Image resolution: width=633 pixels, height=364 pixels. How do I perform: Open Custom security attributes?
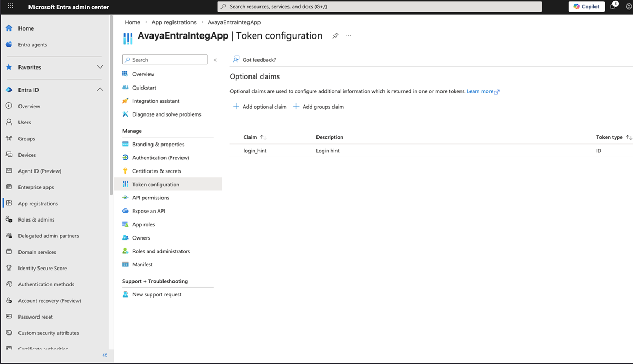click(x=48, y=333)
